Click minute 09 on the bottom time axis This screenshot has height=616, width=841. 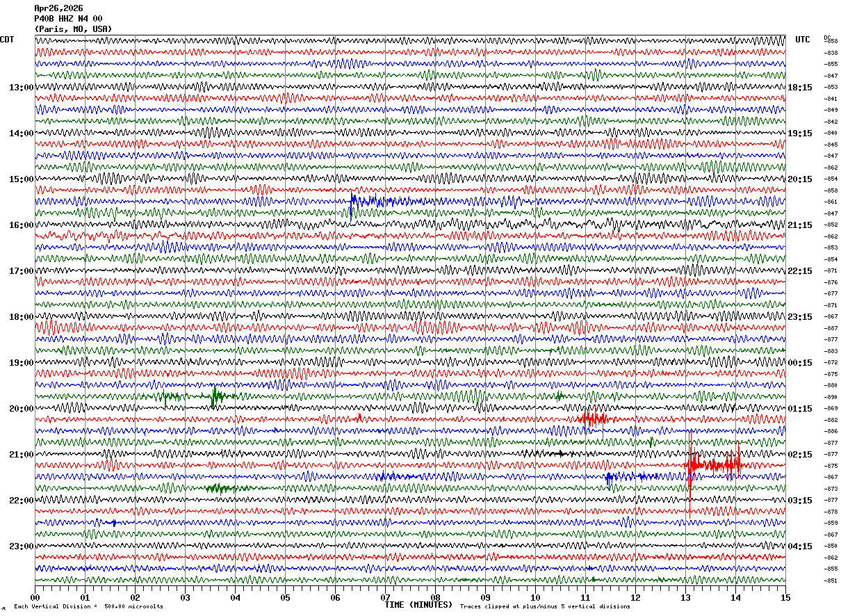485,597
